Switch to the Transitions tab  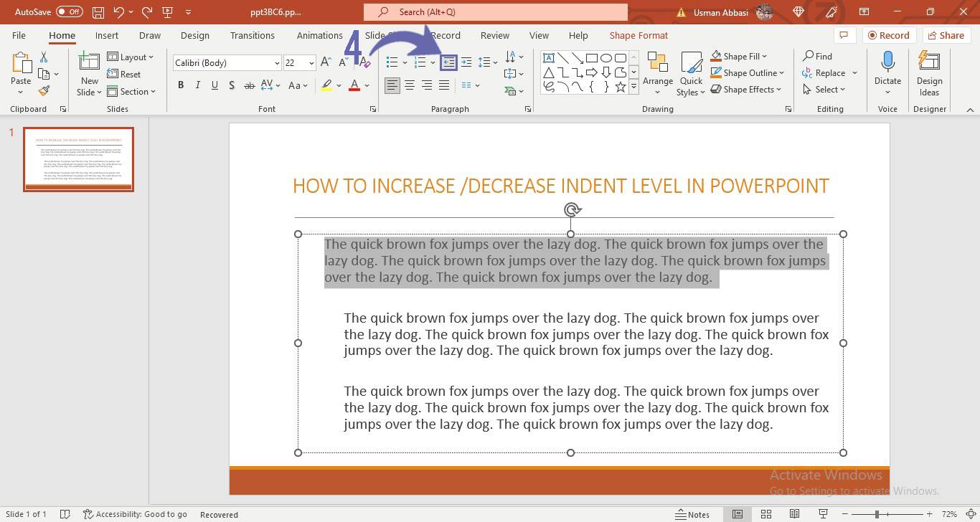[x=252, y=35]
